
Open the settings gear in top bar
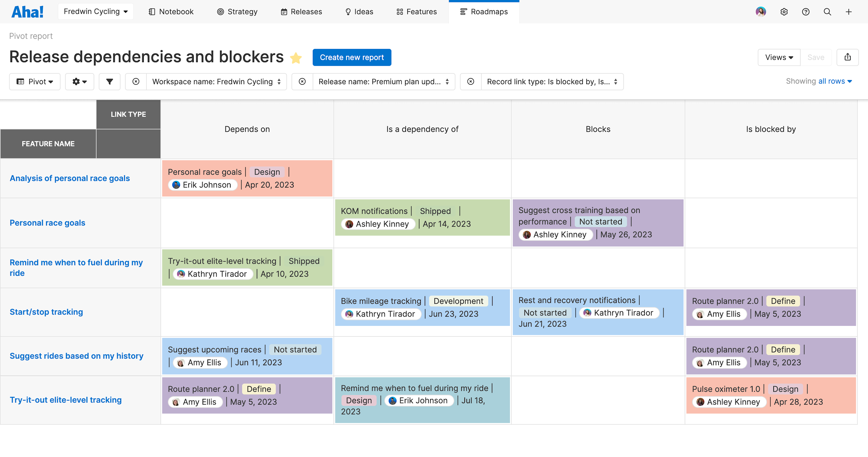(784, 12)
